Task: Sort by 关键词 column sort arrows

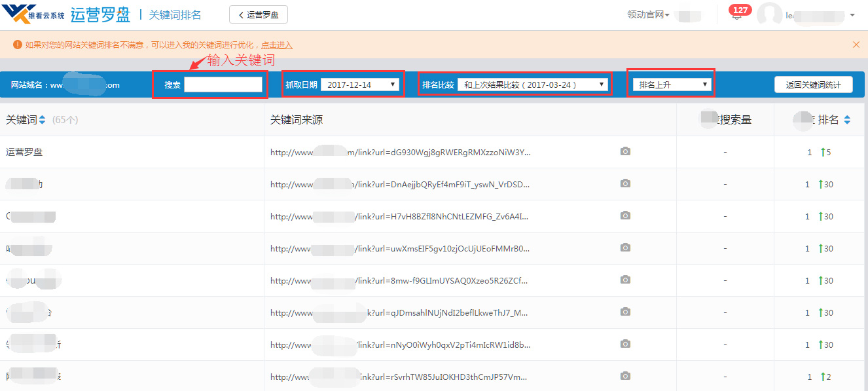Action: tap(43, 120)
